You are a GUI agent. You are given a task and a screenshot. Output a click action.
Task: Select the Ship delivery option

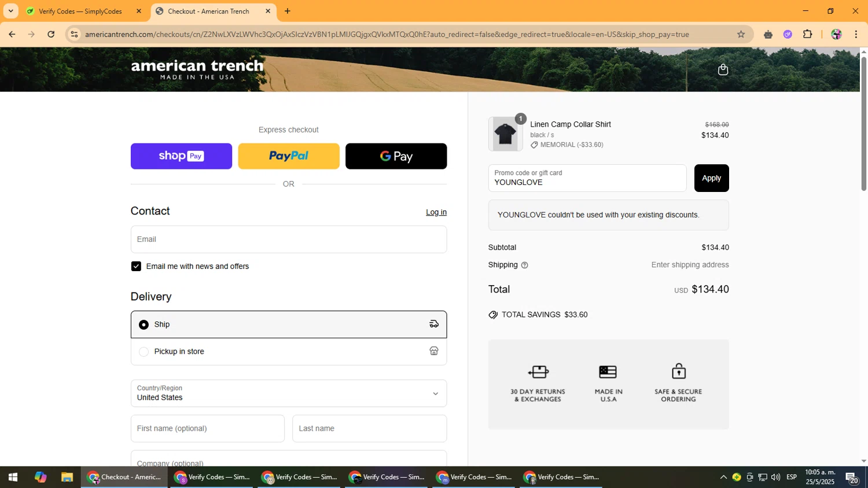pyautogui.click(x=289, y=324)
